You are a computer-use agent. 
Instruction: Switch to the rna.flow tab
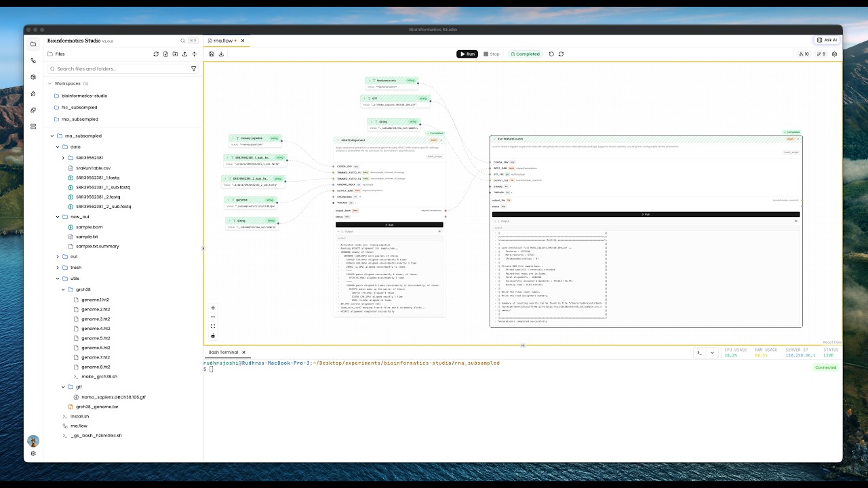223,41
